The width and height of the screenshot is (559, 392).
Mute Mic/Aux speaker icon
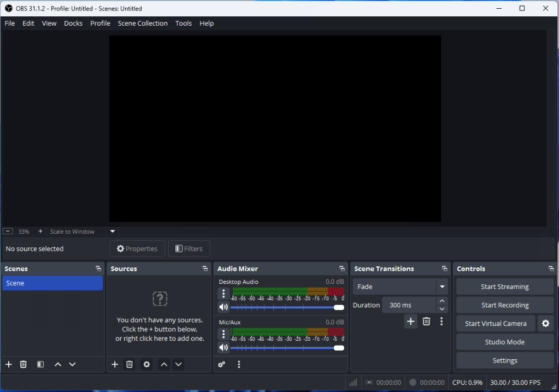[223, 348]
